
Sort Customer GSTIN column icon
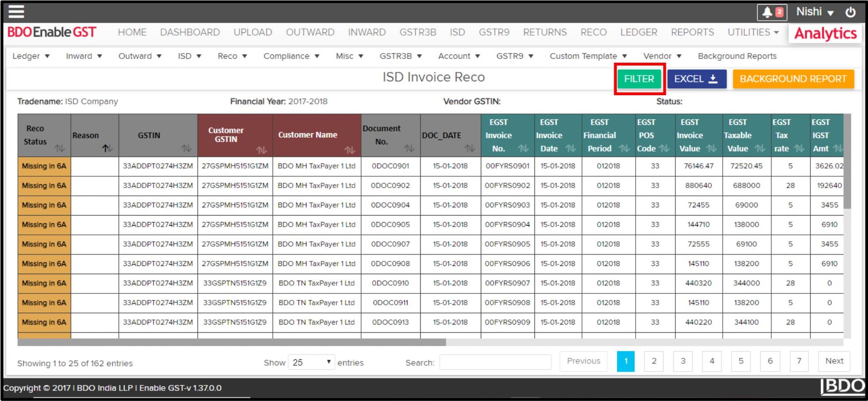261,150
